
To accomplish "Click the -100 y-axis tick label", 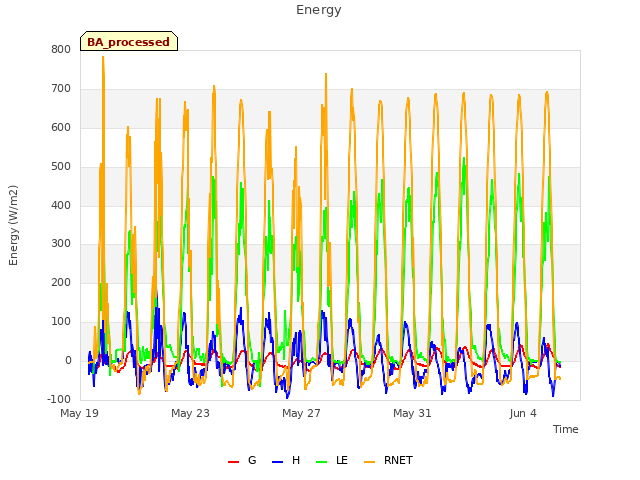I will pos(59,399).
